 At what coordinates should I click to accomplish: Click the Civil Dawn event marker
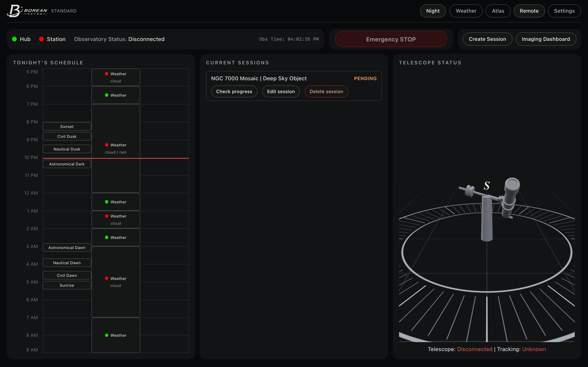(x=67, y=275)
